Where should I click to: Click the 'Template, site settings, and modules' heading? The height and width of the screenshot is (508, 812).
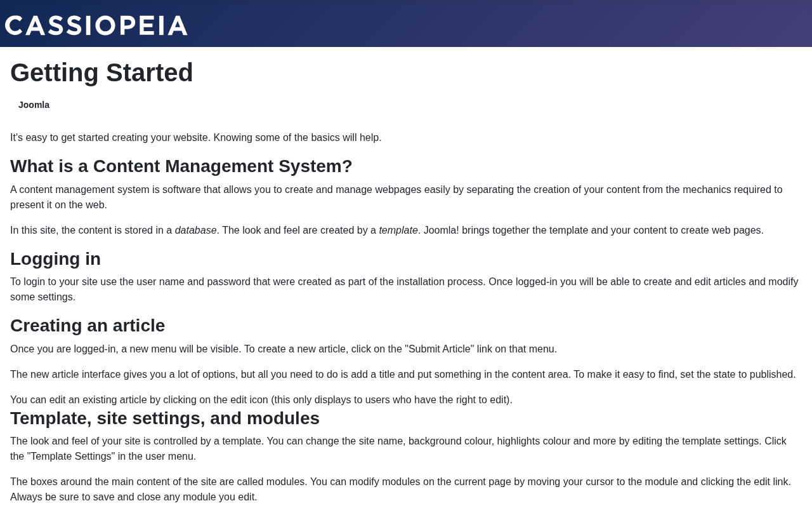[165, 418]
